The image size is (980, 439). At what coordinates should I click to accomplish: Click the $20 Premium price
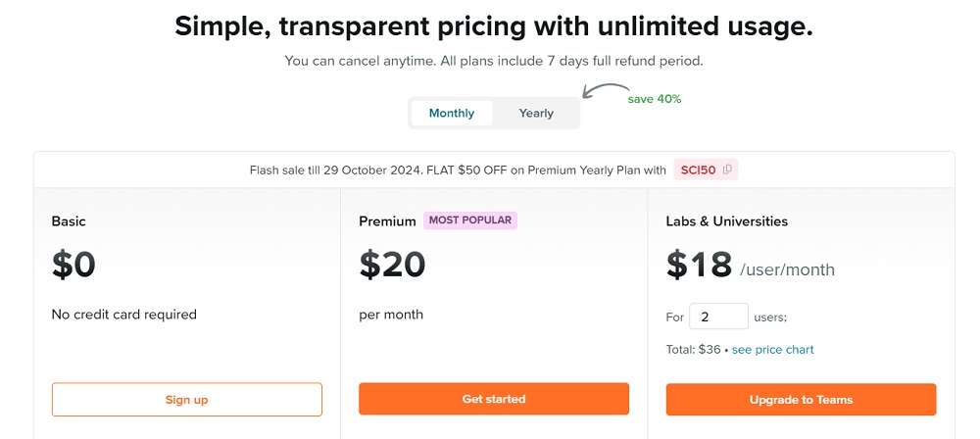click(392, 265)
